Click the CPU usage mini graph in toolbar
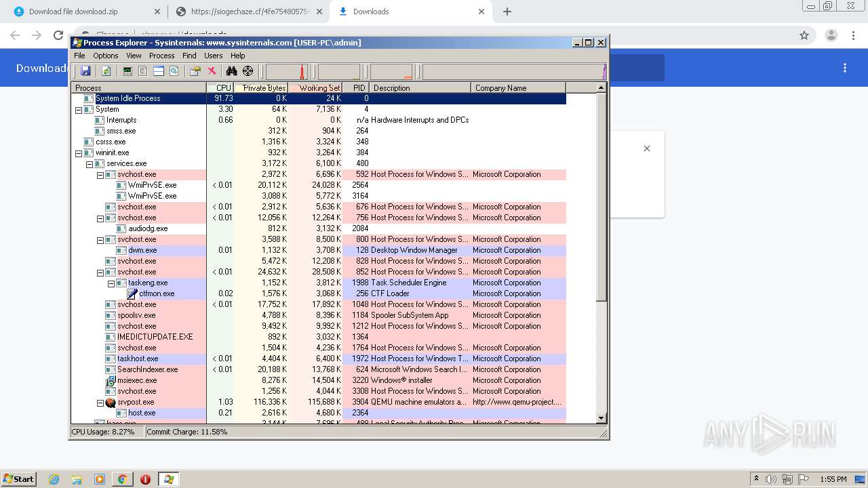This screenshot has height=488, width=868. pos(287,71)
